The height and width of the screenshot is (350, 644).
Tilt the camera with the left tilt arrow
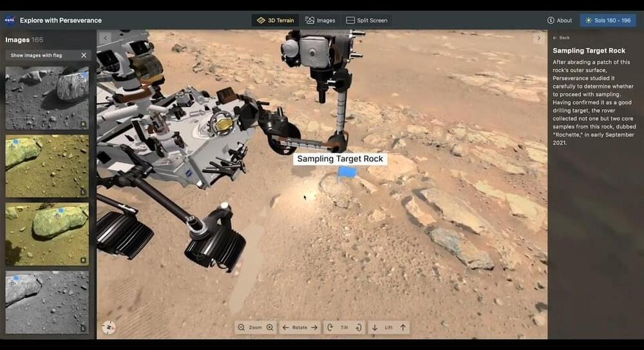(x=330, y=327)
